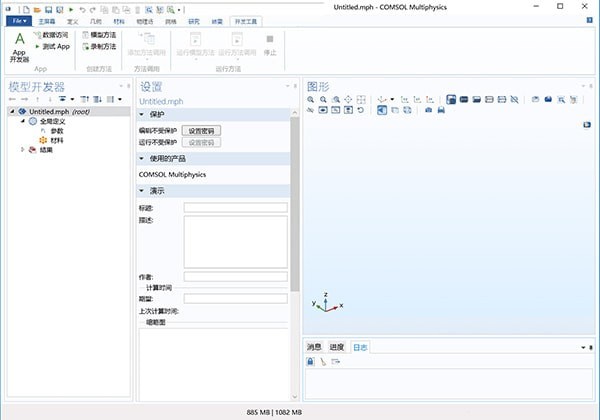This screenshot has height=420, width=600.
Task: Switch to the 开发工具 ribbon tab
Action: click(243, 20)
